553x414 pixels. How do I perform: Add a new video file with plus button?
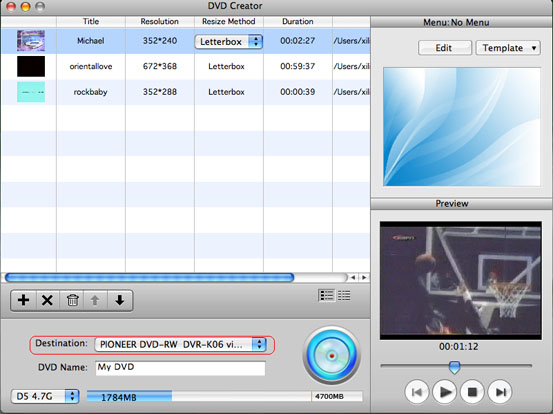point(24,300)
